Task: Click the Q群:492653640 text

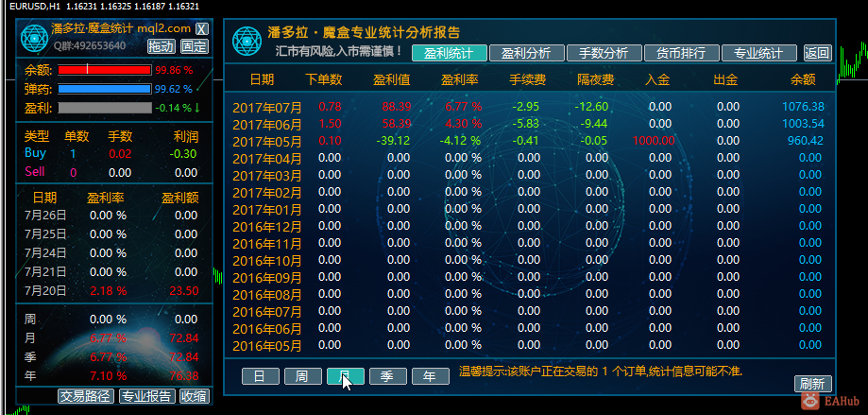Action: [90, 45]
